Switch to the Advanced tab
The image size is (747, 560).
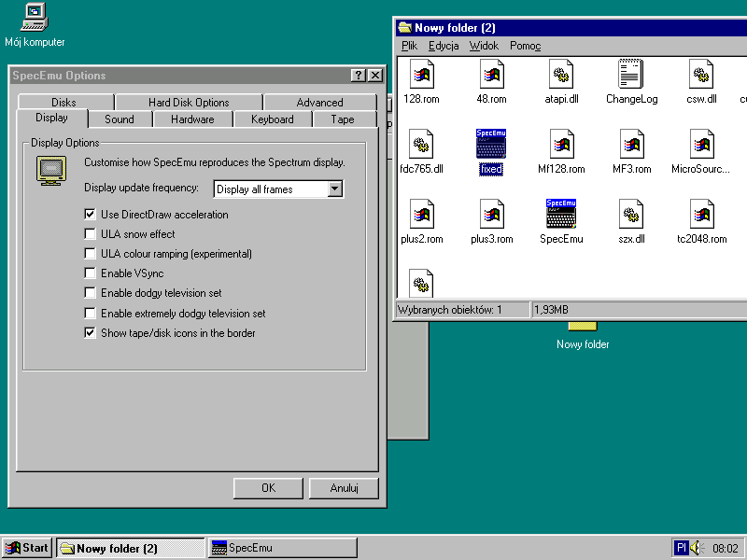point(319,102)
